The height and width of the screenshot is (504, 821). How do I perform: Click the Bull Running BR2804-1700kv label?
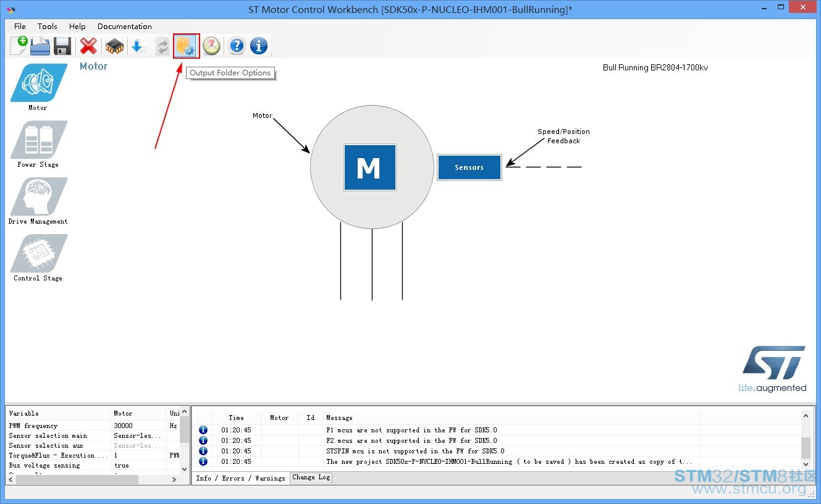655,67
